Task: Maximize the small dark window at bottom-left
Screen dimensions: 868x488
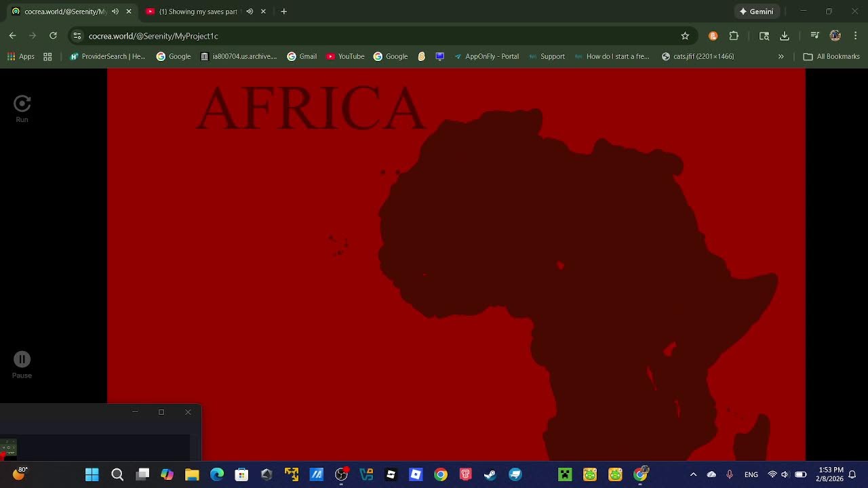Action: 161,412
